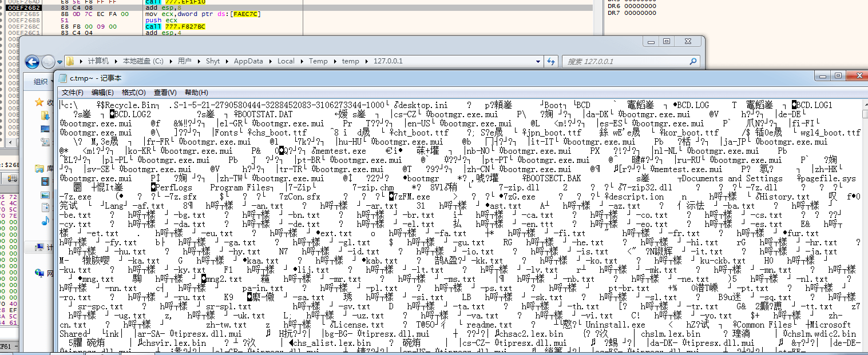Open the 帮助(H) menu in Notepad
This screenshot has width=868, height=355.
point(196,93)
